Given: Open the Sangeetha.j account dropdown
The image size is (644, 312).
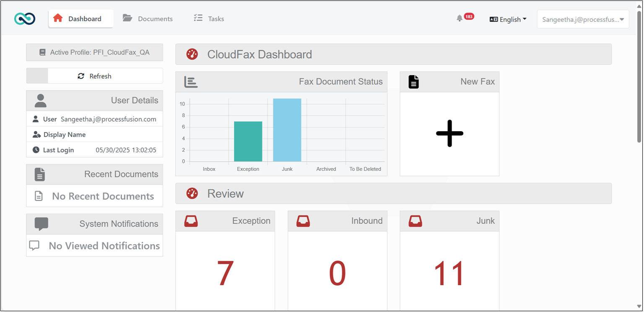Looking at the screenshot, I should point(583,19).
